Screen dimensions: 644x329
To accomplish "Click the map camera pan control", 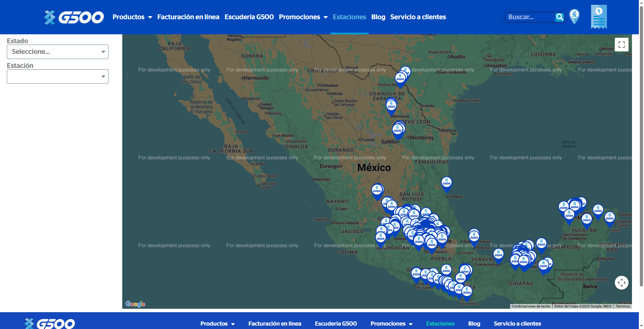I will pos(621,283).
